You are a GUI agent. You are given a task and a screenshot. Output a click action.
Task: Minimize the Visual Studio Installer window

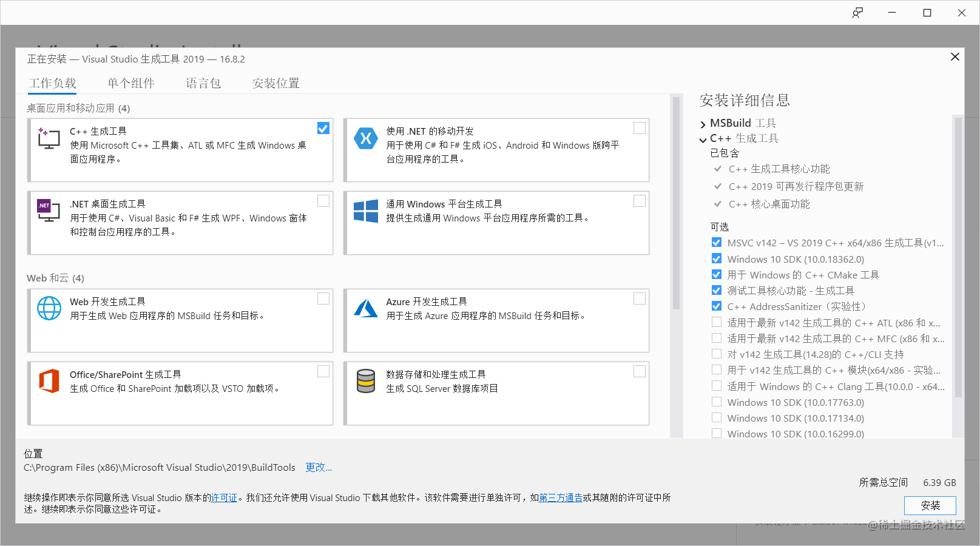[x=892, y=13]
